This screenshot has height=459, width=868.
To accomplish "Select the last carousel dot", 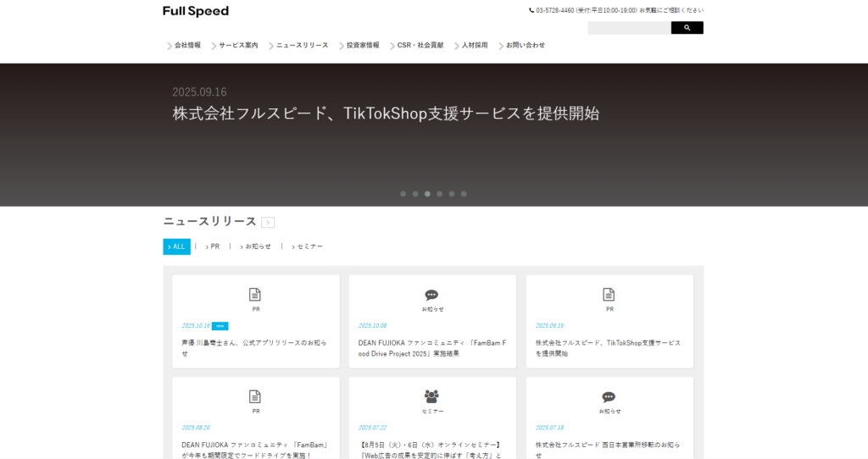I will tap(464, 194).
